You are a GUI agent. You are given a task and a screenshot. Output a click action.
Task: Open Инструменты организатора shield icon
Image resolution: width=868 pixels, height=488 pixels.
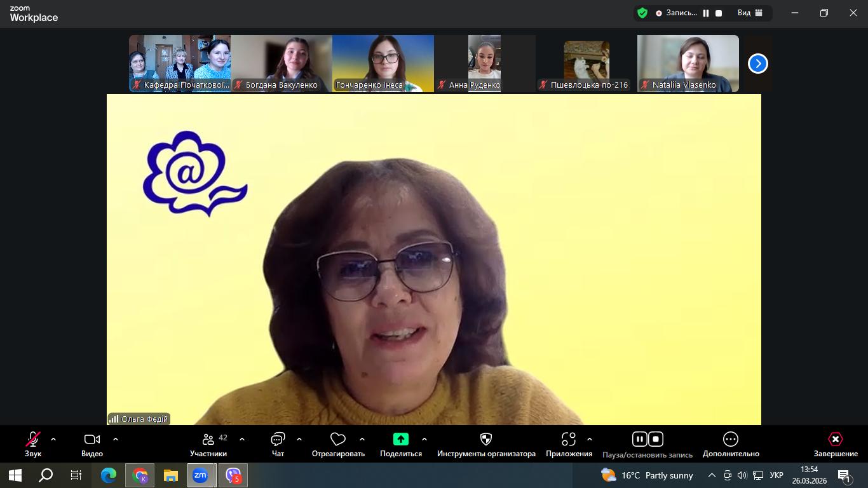click(486, 440)
